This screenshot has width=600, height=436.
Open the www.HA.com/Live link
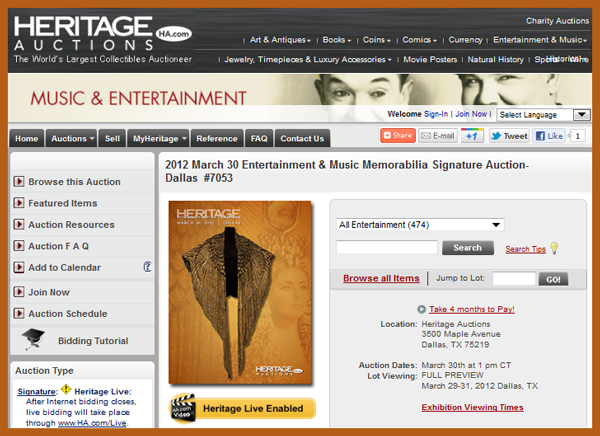click(92, 423)
